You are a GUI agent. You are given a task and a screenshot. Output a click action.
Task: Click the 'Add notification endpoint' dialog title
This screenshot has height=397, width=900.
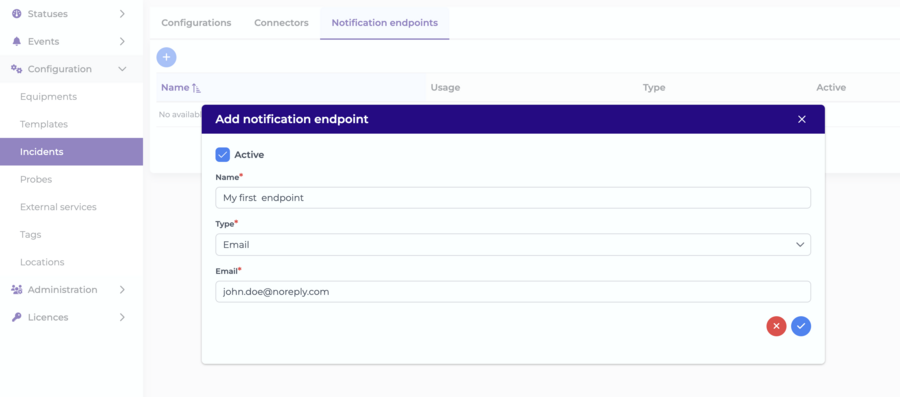coord(292,119)
